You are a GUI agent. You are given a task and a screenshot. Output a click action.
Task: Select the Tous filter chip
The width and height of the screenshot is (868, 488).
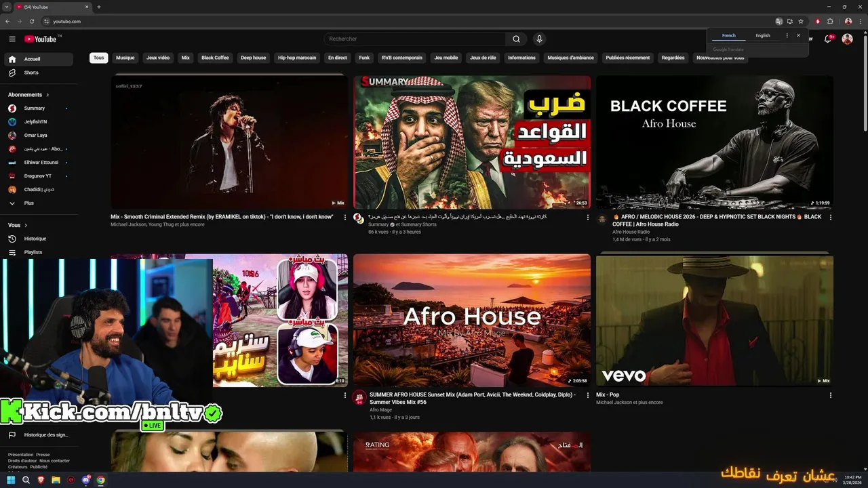(99, 58)
